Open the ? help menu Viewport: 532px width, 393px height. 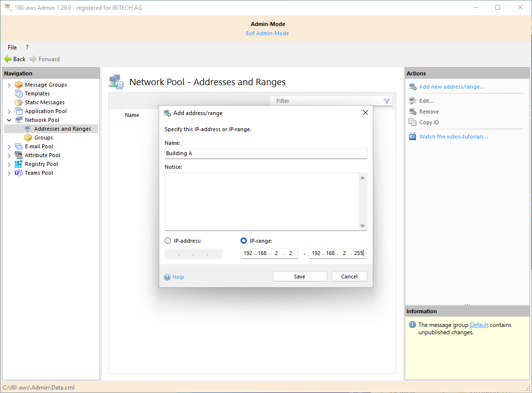pyautogui.click(x=27, y=47)
